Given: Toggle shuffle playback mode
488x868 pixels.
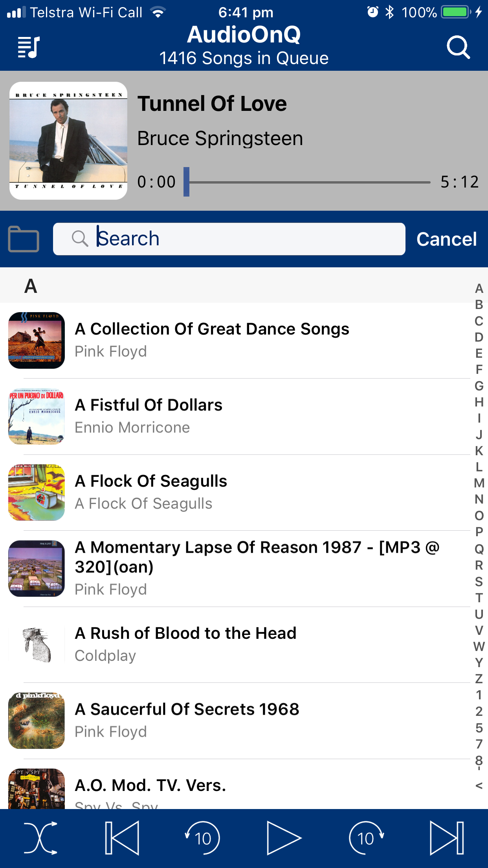Looking at the screenshot, I should click(40, 838).
